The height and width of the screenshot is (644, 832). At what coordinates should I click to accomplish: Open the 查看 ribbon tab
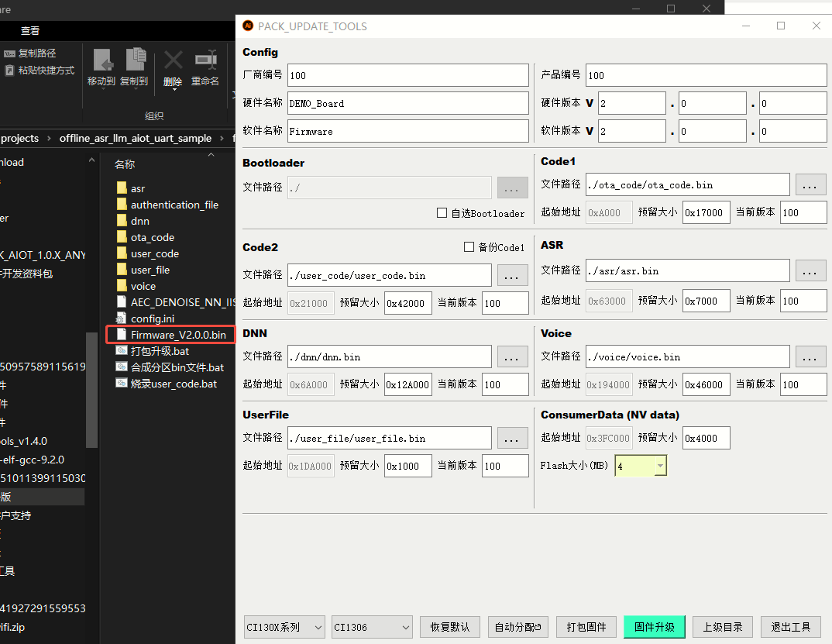click(30, 31)
